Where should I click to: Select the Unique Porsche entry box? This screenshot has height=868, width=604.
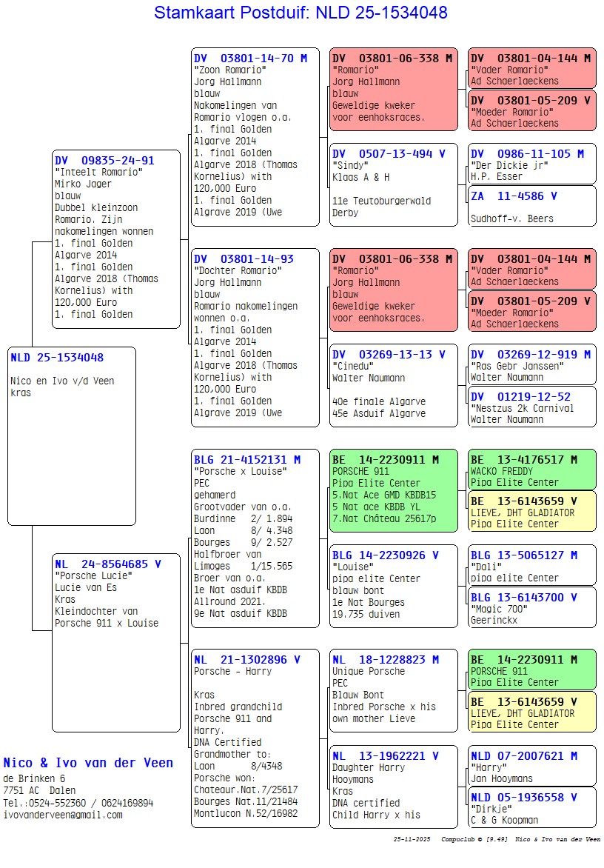tap(393, 691)
